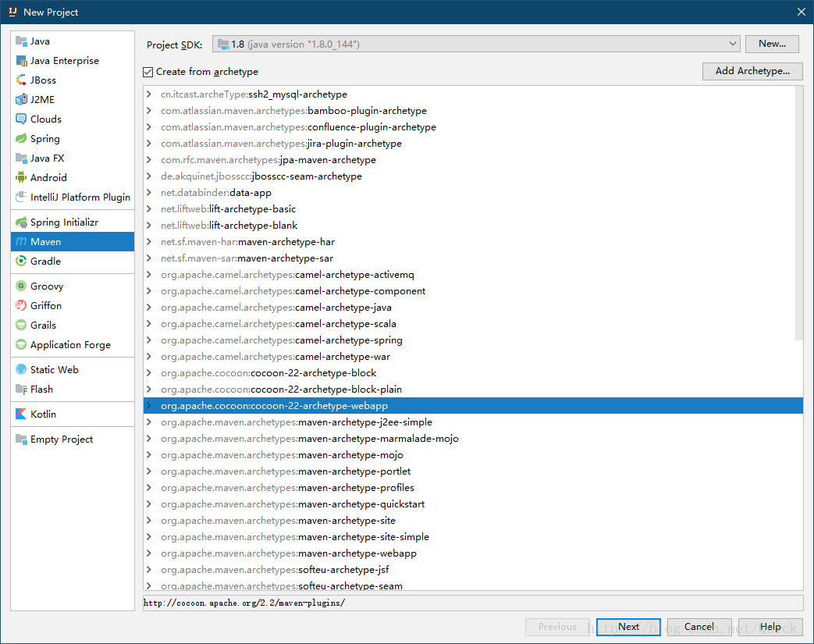Viewport: 814px width, 644px height.
Task: Click the archetype URL description field
Action: (x=473, y=603)
